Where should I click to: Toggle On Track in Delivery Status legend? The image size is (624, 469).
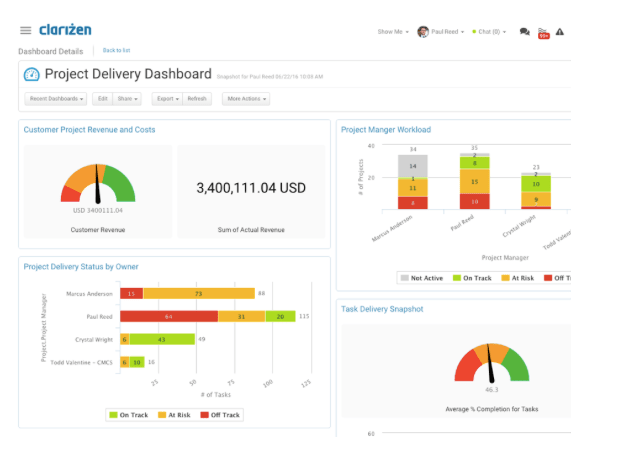129,415
